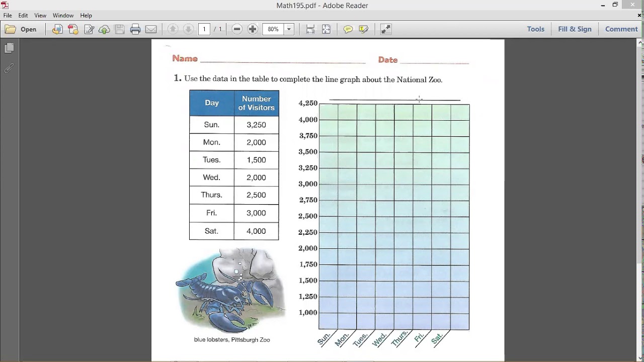Click the Create PDF icon
Viewport: 644px width, 362px height.
73,29
